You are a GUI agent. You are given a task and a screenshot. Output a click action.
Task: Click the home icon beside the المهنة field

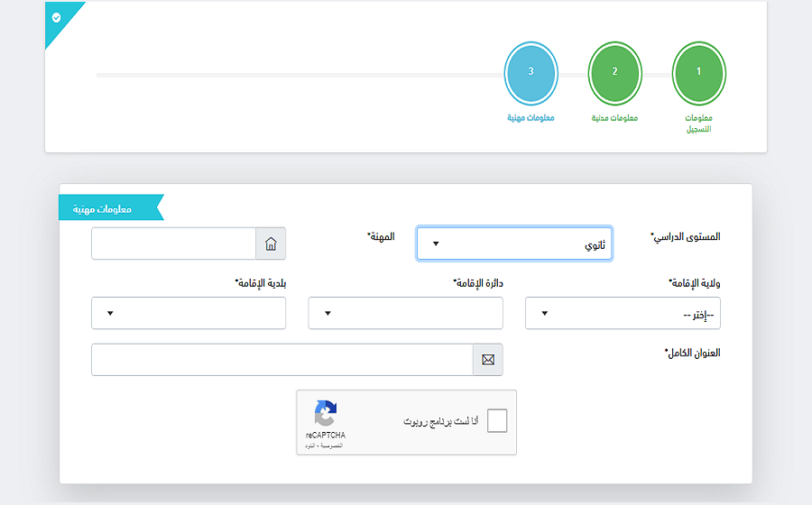click(271, 243)
